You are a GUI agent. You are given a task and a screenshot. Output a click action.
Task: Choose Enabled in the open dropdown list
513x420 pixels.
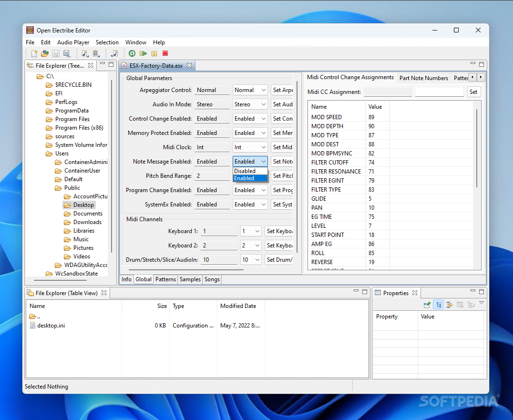coord(250,178)
